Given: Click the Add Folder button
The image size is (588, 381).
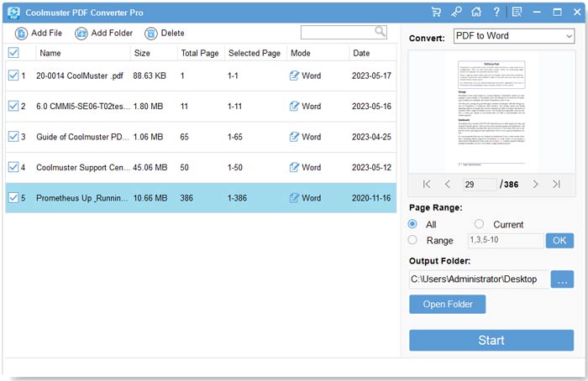Looking at the screenshot, I should pos(103,33).
